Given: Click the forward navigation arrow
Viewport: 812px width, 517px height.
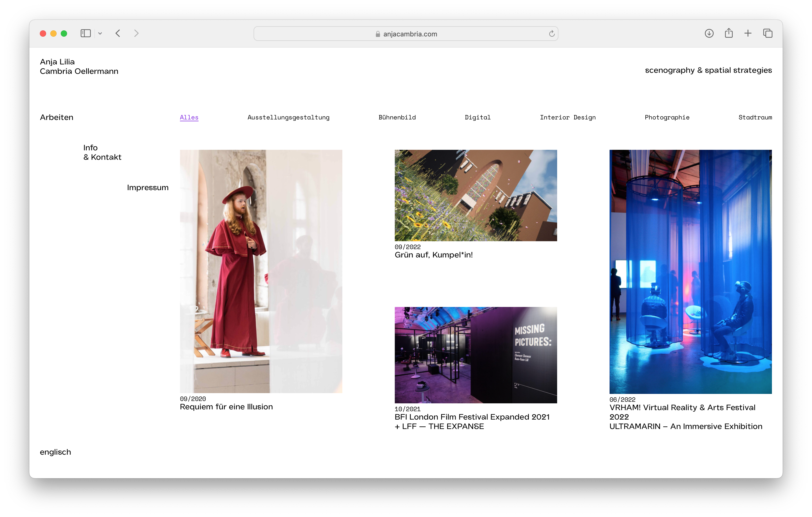Looking at the screenshot, I should coord(136,33).
